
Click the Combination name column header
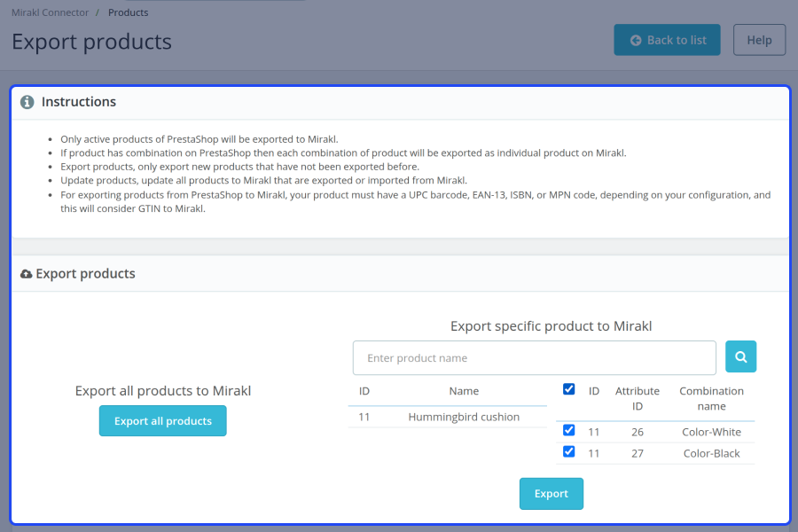pos(711,398)
